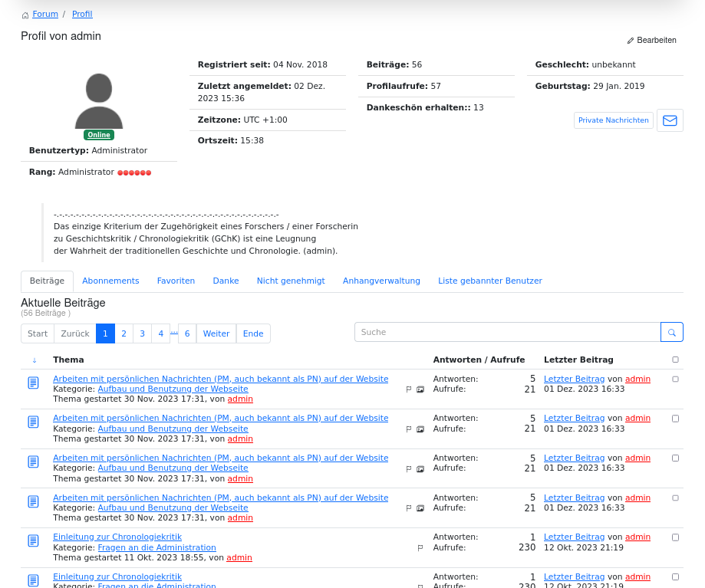The width and height of the screenshot is (705, 588).
Task: Tick the checkbox of the fifth topic row
Action: tap(675, 537)
